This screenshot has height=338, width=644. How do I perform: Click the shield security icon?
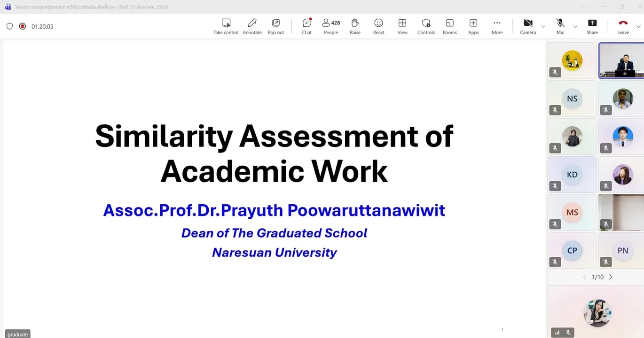point(9,26)
